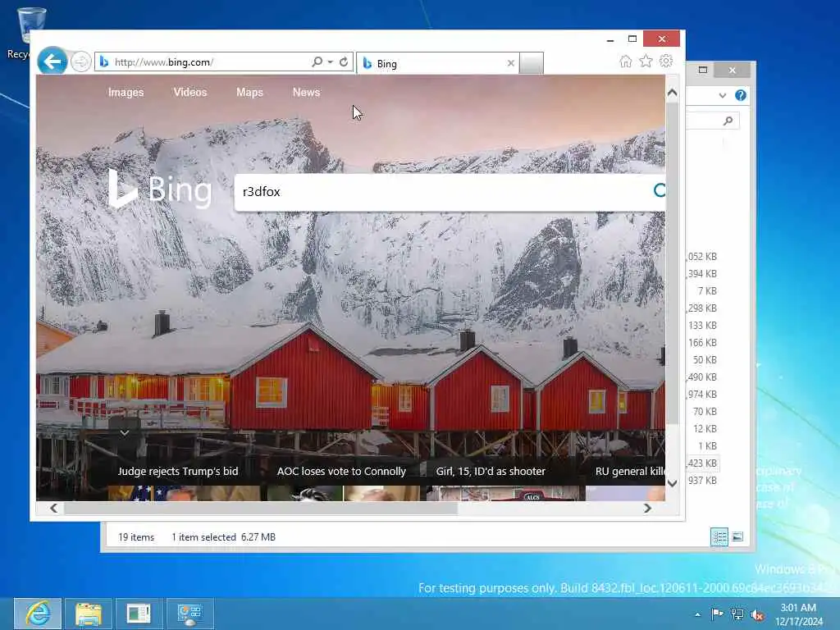Open Internet Explorer from the taskbar
Screen dimensions: 840x630
(38, 614)
